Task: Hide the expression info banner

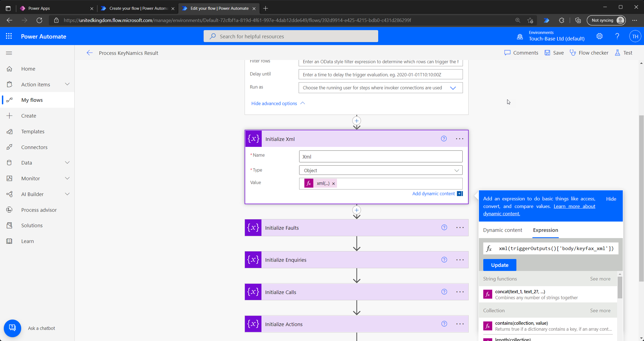Action: click(x=611, y=199)
